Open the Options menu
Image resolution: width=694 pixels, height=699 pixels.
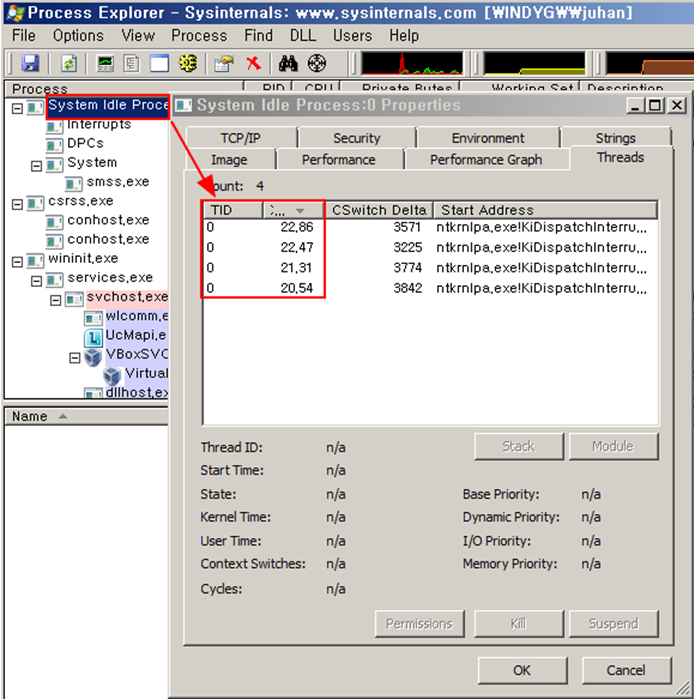pos(78,35)
